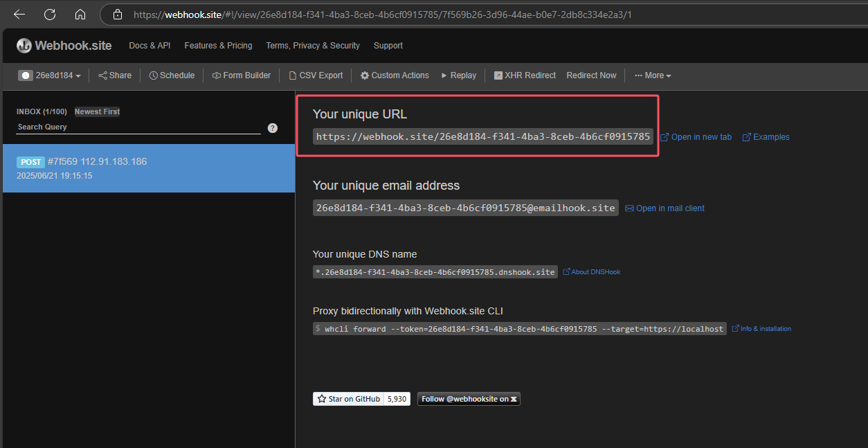Click Open in new tab link
This screenshot has height=448, width=868.
(x=696, y=137)
